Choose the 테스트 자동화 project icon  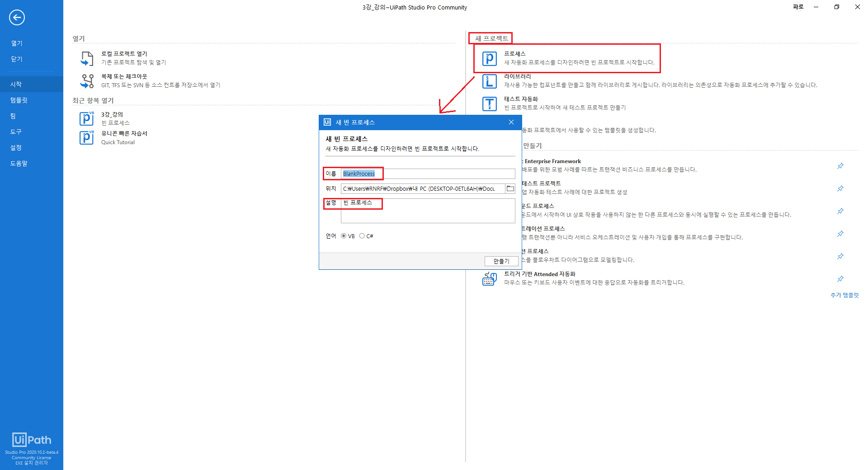pyautogui.click(x=490, y=103)
